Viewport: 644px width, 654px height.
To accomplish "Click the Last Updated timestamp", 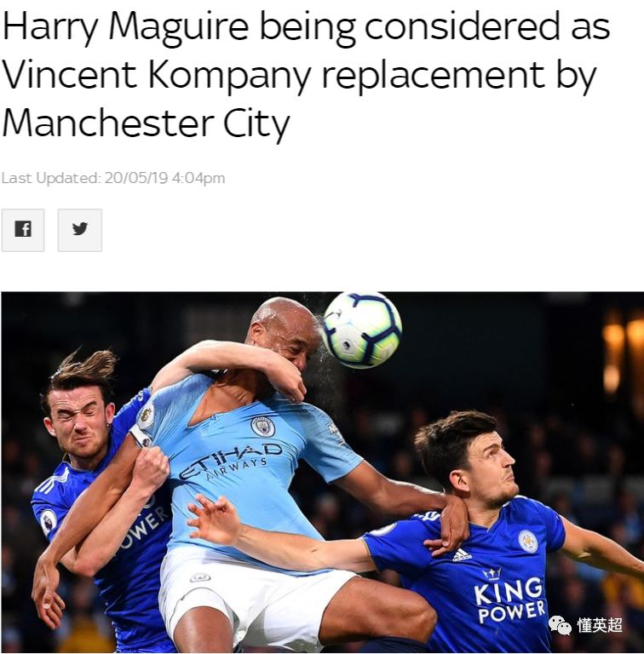I will [113, 178].
